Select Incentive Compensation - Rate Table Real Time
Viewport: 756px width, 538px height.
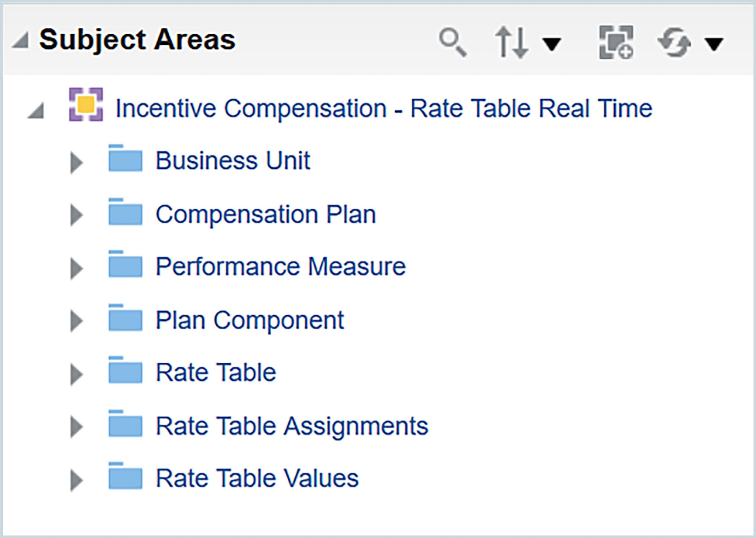point(384,108)
